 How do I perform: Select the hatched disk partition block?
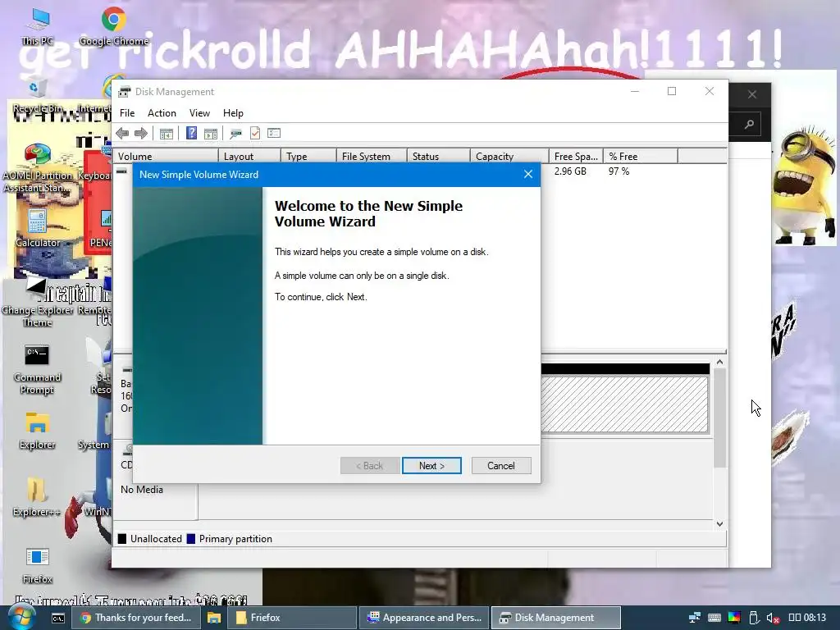(624, 404)
